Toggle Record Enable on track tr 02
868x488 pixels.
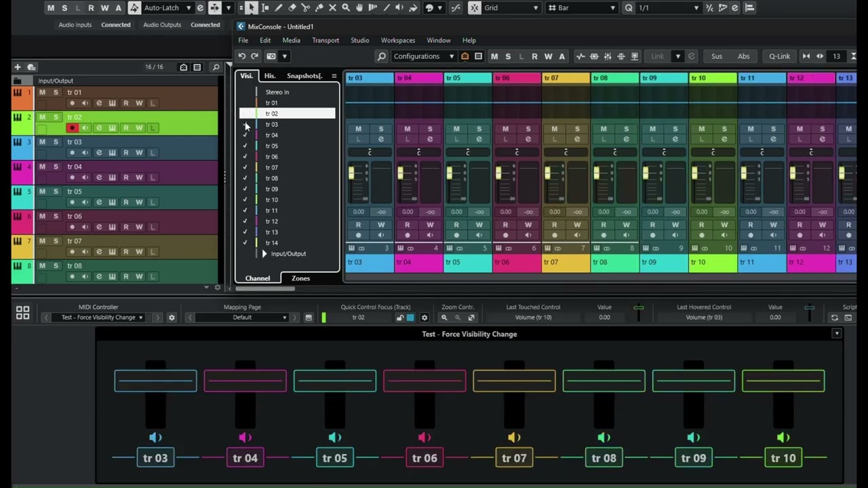(72, 127)
